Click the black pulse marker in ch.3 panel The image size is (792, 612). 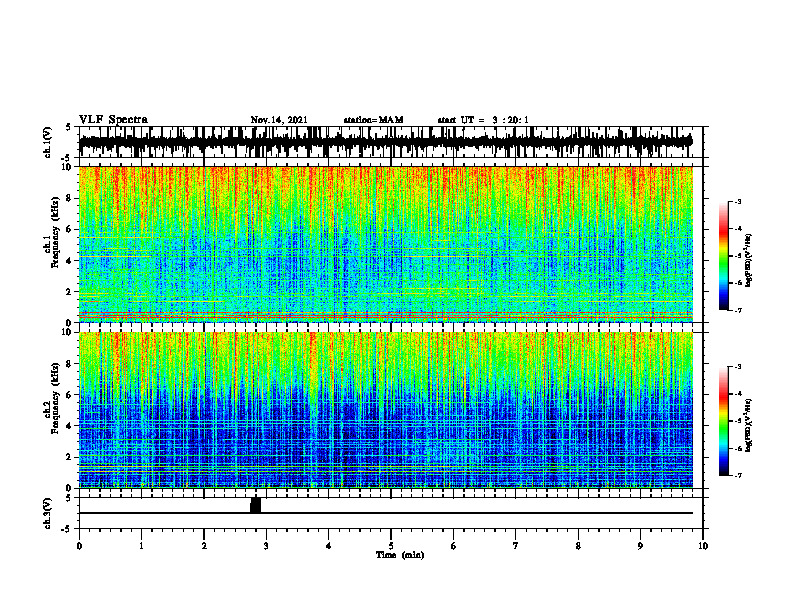[x=256, y=505]
